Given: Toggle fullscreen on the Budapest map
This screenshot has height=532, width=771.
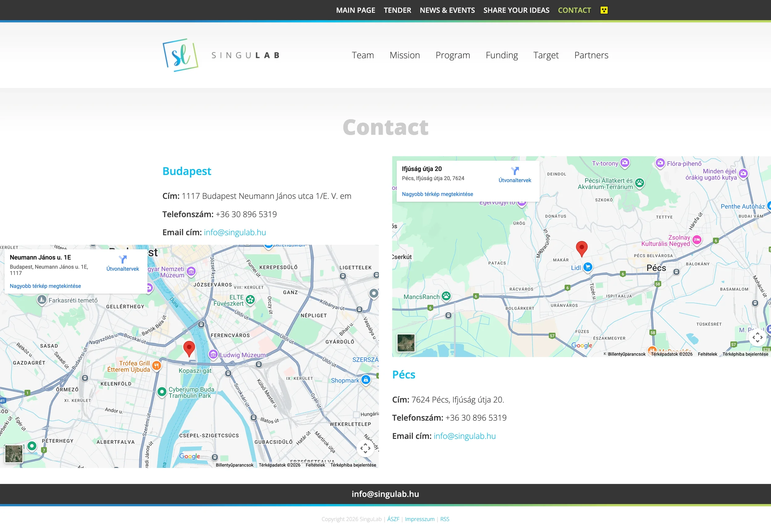Looking at the screenshot, I should (365, 448).
